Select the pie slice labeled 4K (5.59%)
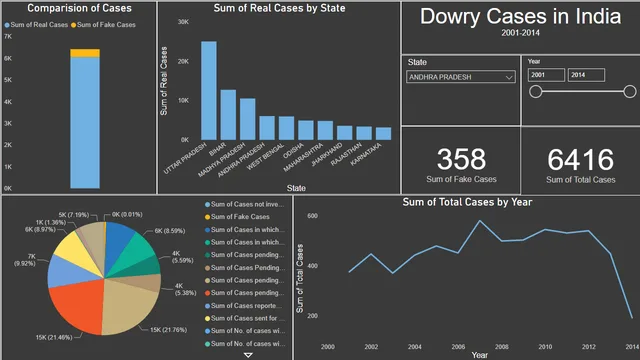 (143, 267)
